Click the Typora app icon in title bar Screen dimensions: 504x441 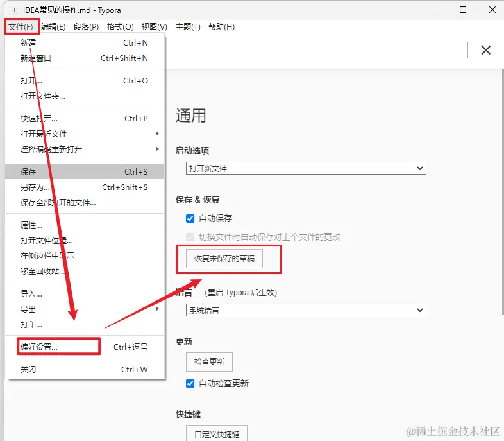15,10
